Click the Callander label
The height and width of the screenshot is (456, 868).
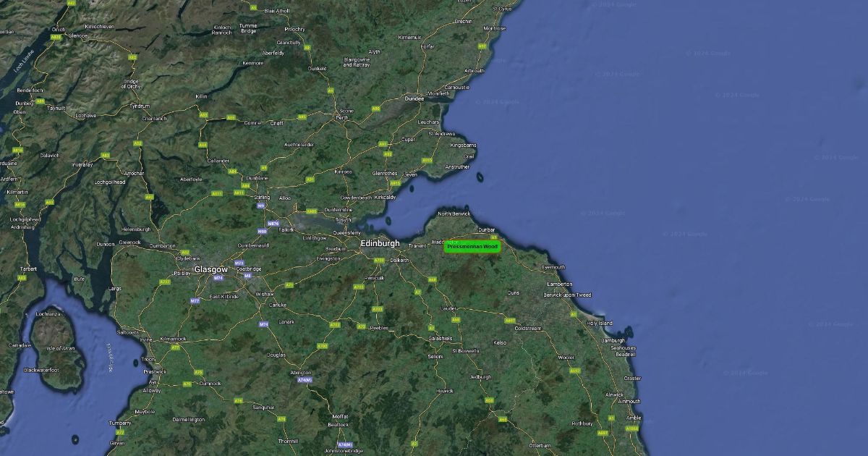(218, 161)
